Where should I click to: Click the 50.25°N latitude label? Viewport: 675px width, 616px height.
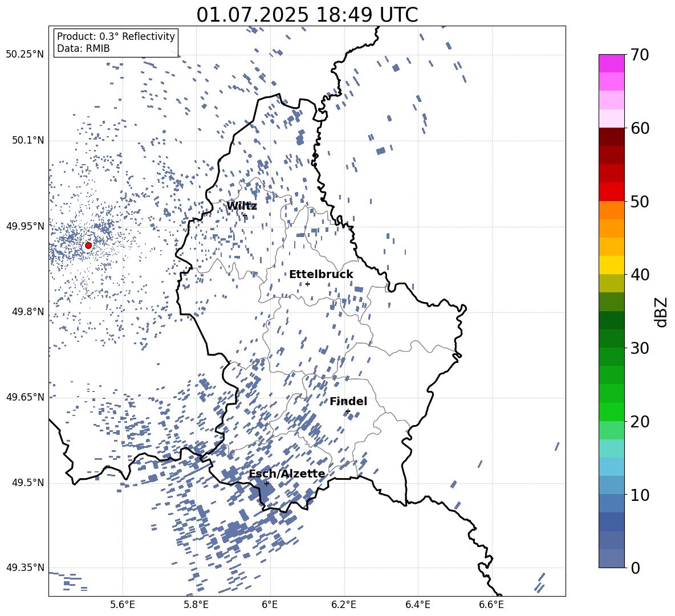25,55
